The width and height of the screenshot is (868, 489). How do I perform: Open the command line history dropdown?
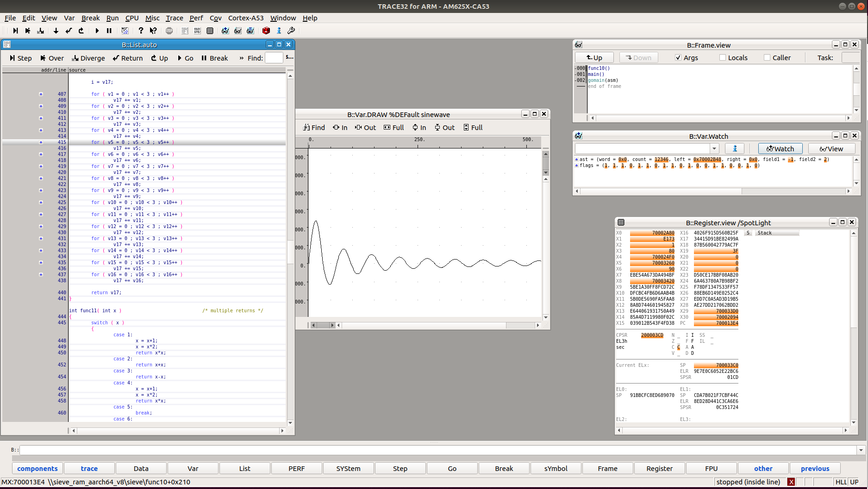tap(861, 450)
